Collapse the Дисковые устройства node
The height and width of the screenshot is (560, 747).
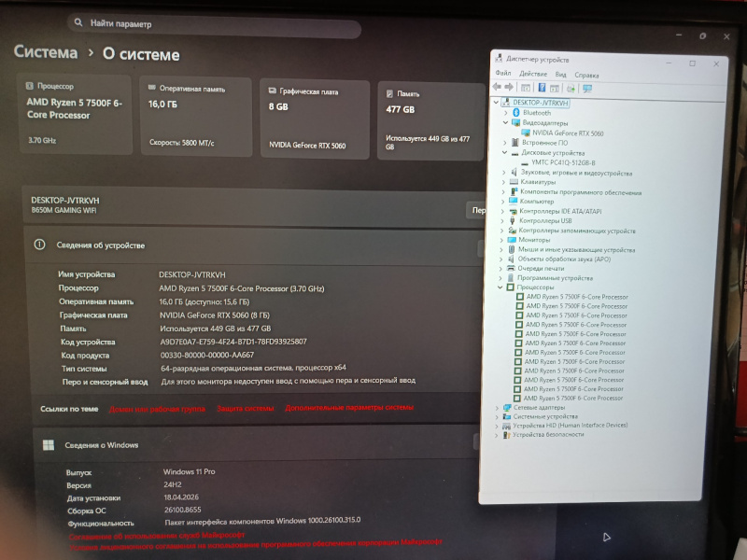pyautogui.click(x=504, y=152)
